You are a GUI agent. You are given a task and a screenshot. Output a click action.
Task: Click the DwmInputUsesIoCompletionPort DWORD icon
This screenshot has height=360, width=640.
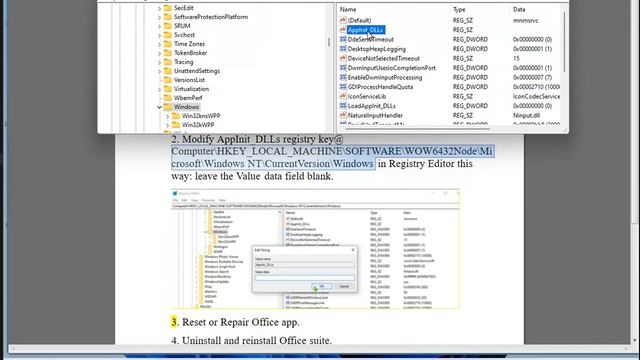[x=343, y=68]
